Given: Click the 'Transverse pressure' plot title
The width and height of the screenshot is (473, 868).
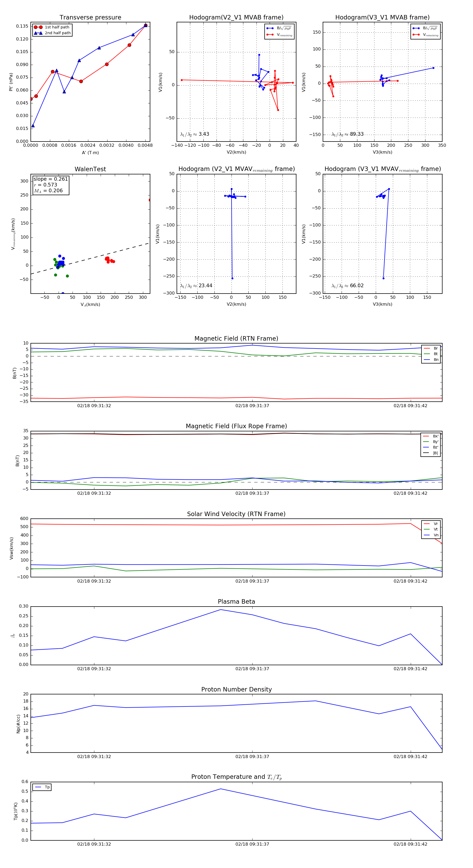Looking at the screenshot, I should pyautogui.click(x=90, y=18).
